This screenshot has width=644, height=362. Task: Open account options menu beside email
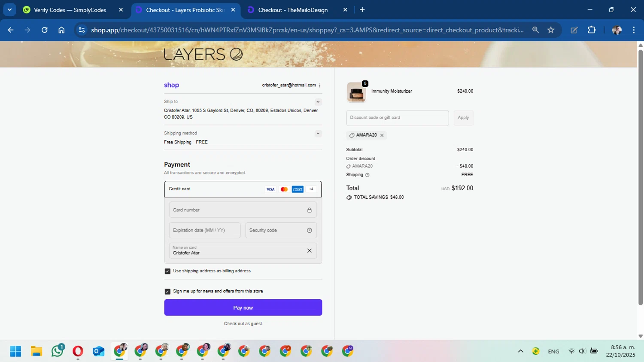coord(319,85)
